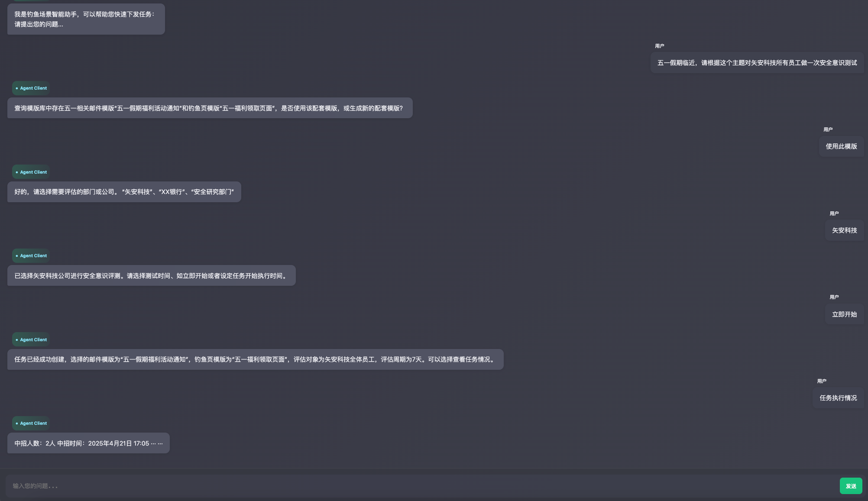Click the 立即开始 user message bubble
The image size is (868, 501).
click(844, 314)
